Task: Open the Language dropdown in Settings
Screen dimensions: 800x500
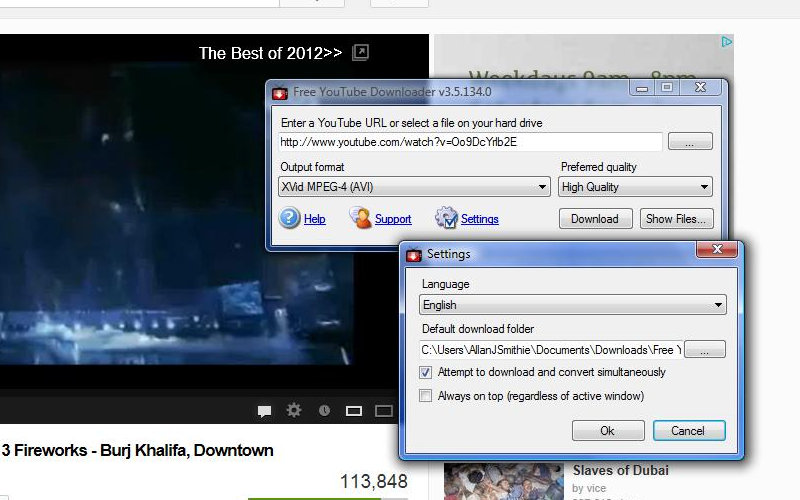Action: coord(572,305)
